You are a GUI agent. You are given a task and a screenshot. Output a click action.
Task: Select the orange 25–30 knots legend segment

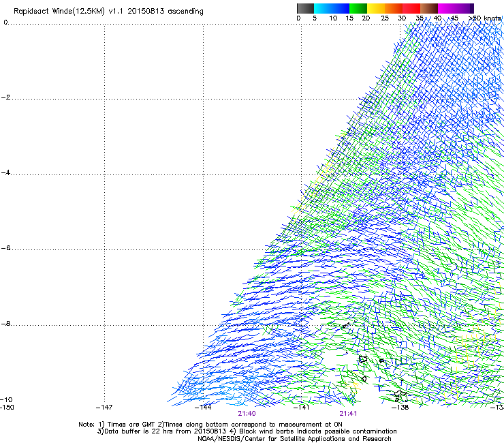(x=394, y=8)
